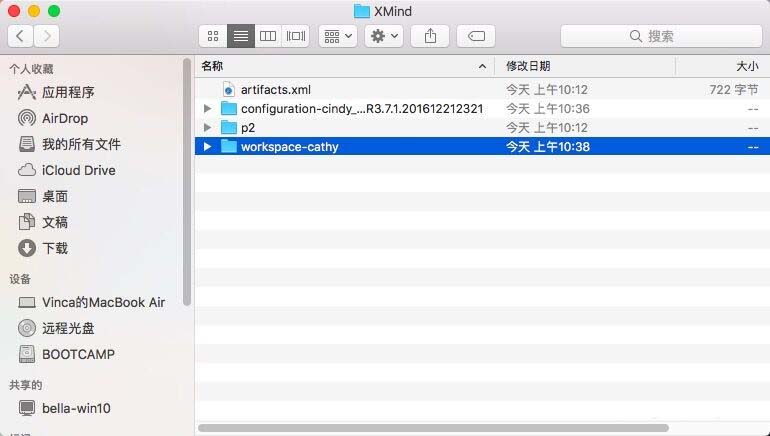Sort by 修改日期 column header
Viewport: 770px width, 436px height.
click(x=585, y=66)
